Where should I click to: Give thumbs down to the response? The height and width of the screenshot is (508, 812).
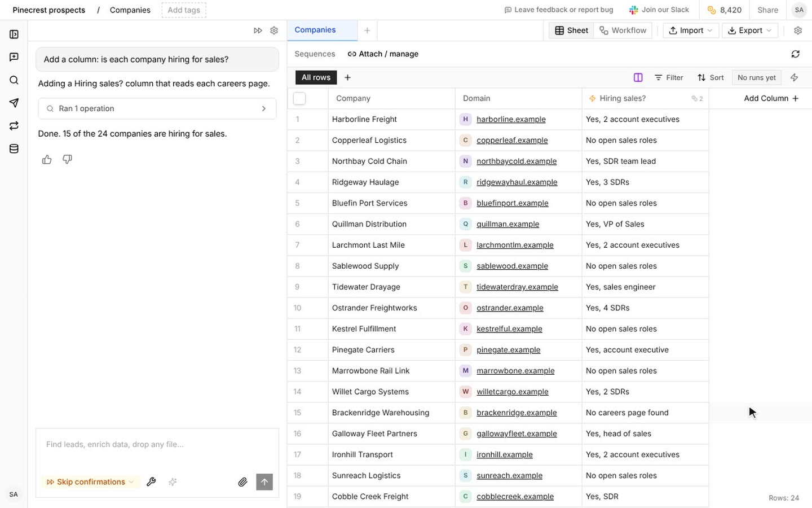click(x=67, y=160)
